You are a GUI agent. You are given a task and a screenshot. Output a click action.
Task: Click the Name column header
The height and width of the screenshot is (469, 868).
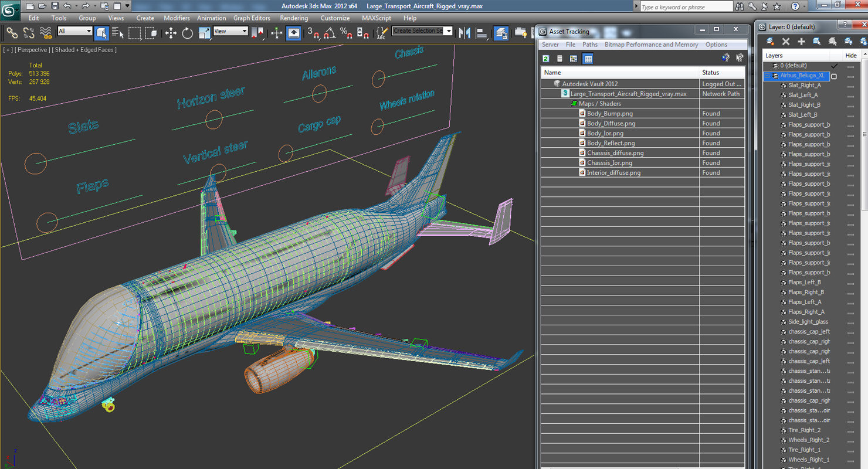point(620,73)
